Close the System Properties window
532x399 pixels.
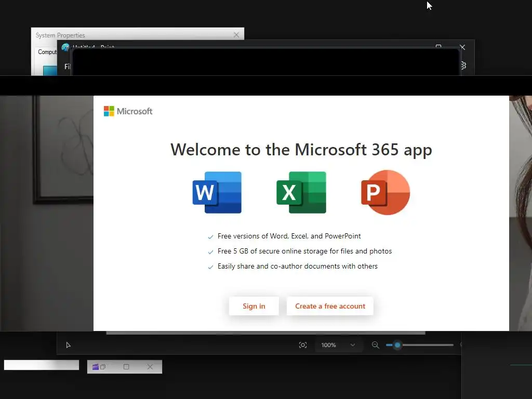tap(236, 35)
